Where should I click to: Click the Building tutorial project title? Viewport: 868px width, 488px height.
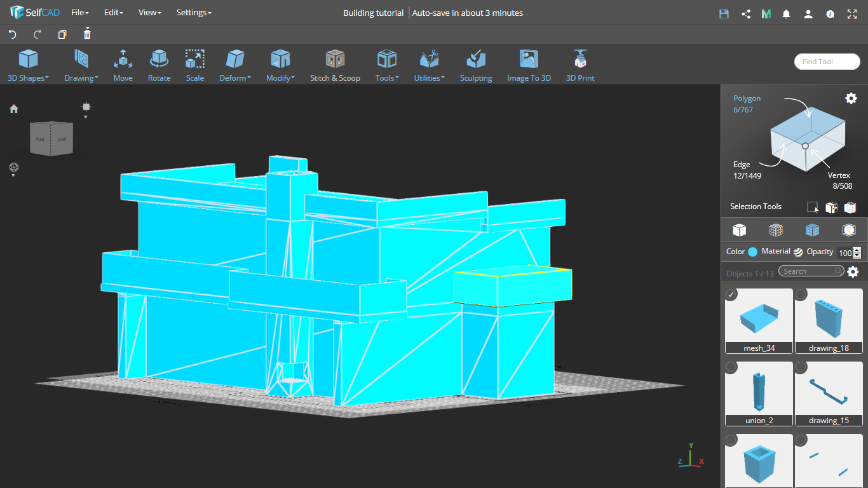373,13
